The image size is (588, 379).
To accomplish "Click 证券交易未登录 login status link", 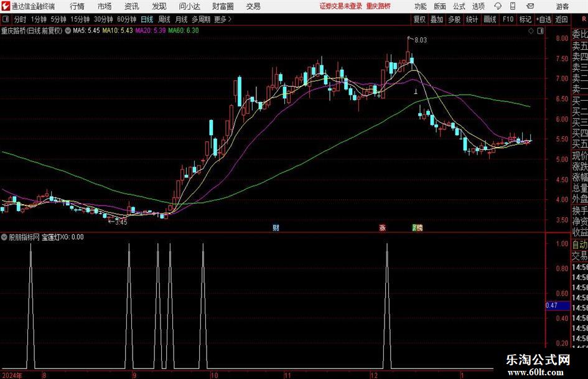I will pos(340,6).
